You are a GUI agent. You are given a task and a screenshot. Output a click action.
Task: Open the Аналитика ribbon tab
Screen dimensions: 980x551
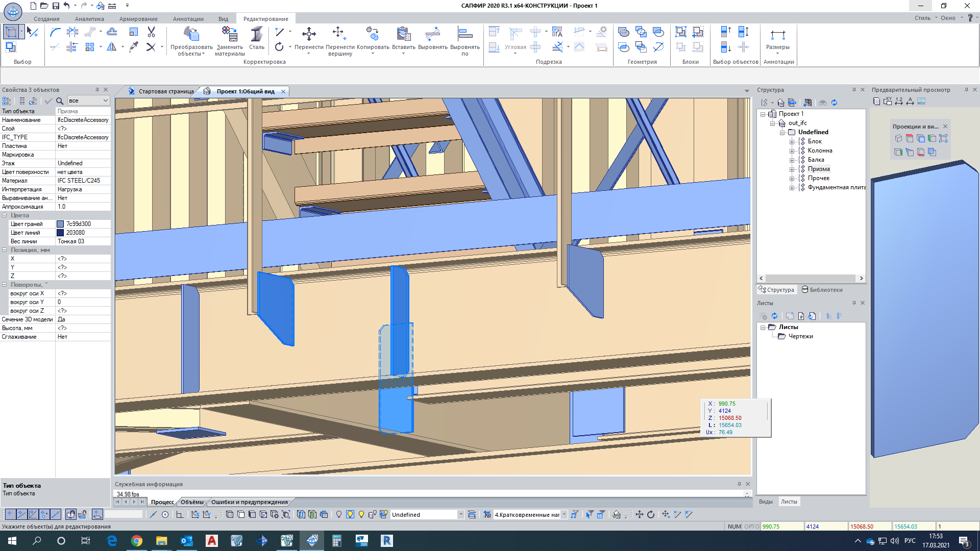(x=89, y=19)
